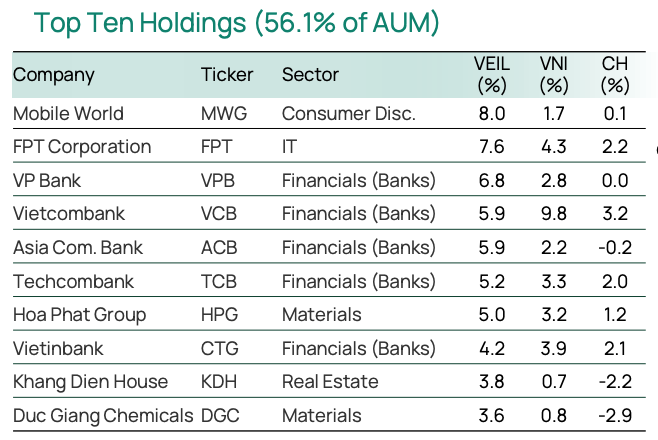The image size is (658, 440).
Task: Click the CH (%) column header
Action: point(615,75)
